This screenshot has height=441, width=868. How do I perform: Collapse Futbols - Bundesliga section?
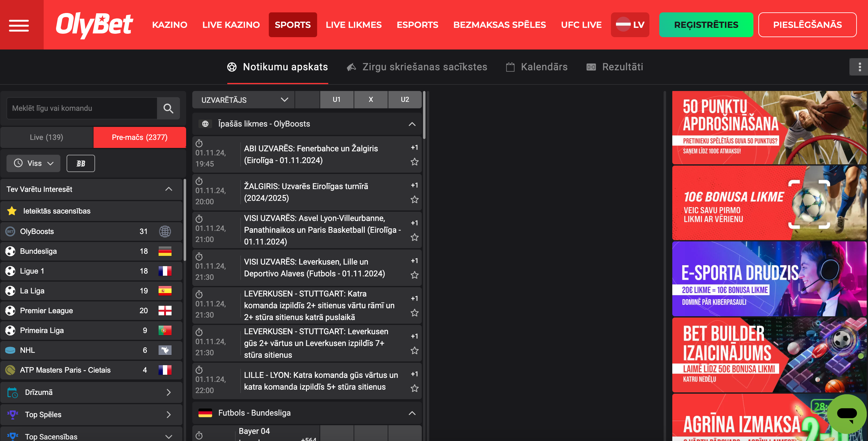(412, 413)
